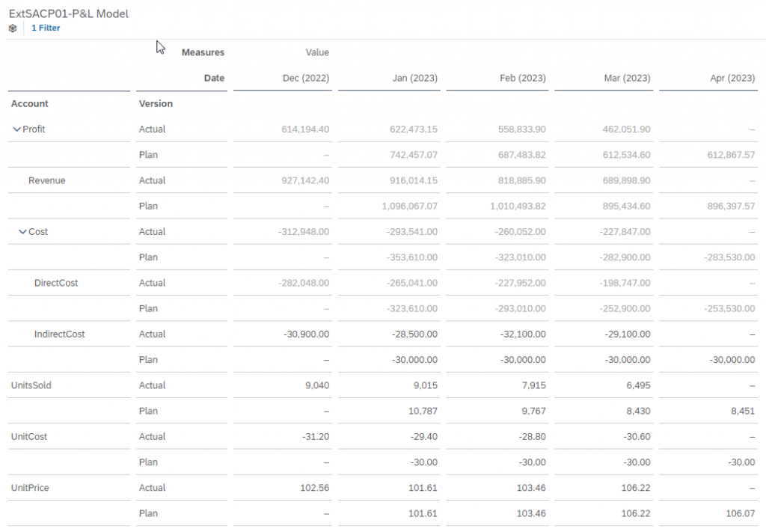This screenshot has height=532, width=766.
Task: Select IndirectCost actual cell -30,900.00
Action: [306, 334]
